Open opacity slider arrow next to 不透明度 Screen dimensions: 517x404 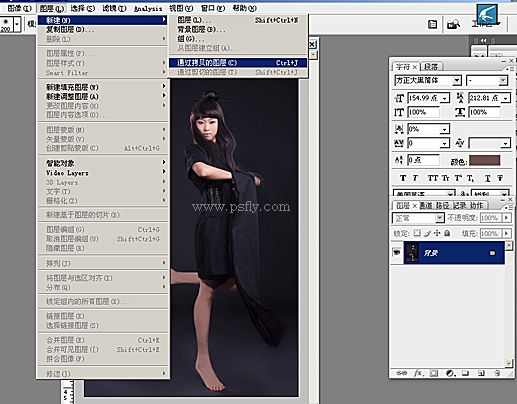coord(507,218)
